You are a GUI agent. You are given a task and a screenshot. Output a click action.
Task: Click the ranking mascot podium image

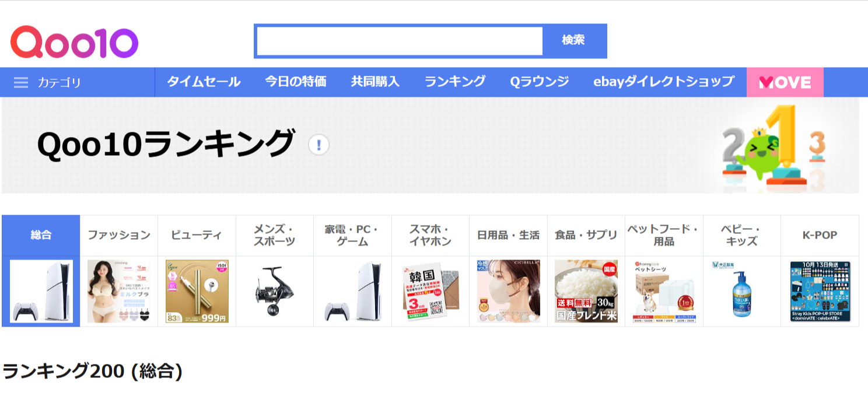point(774,146)
